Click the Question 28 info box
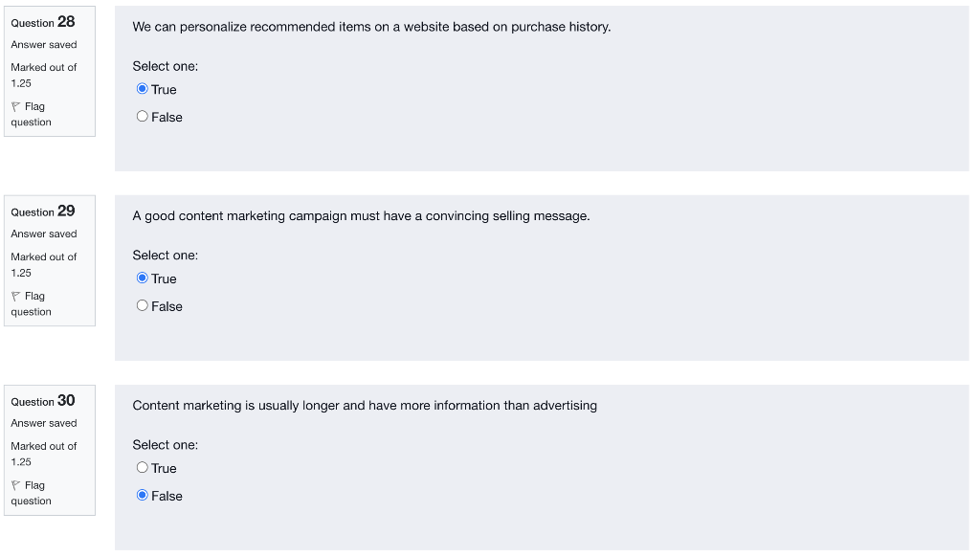The height and width of the screenshot is (557, 980). [49, 71]
